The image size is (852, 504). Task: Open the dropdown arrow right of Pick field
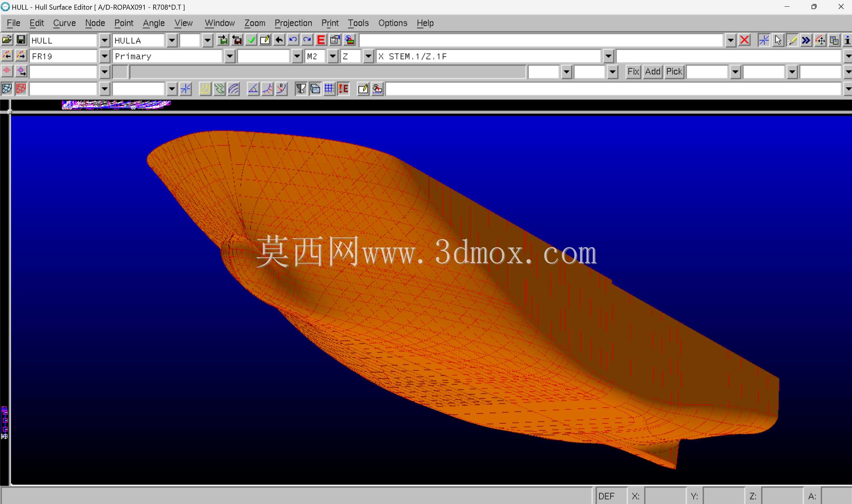click(735, 72)
